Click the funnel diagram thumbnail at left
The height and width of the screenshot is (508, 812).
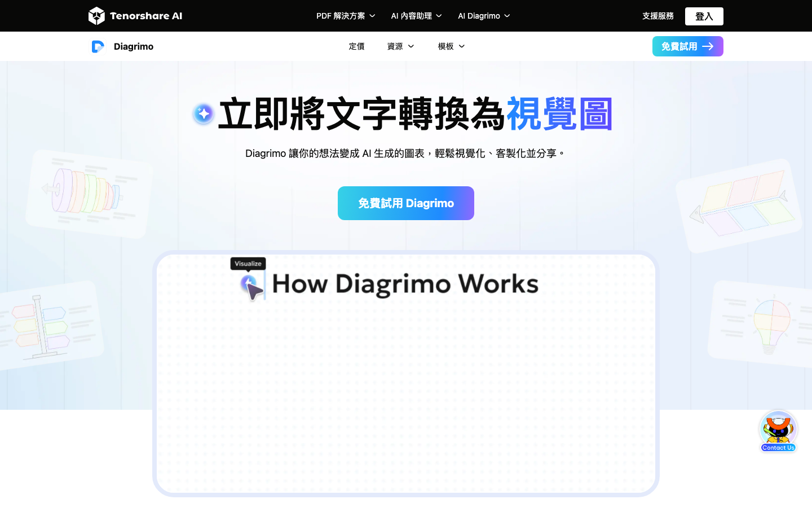(89, 194)
